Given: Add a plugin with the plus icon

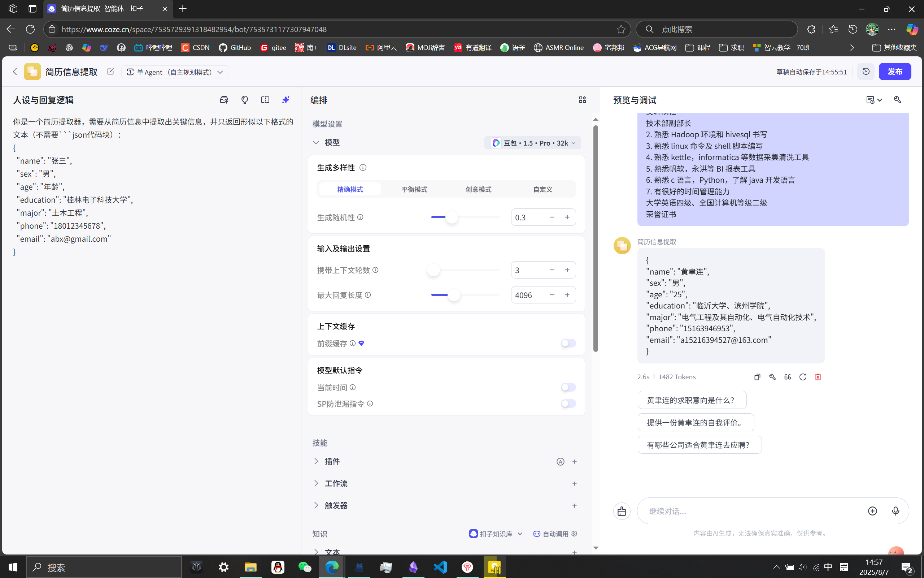Looking at the screenshot, I should click(574, 461).
